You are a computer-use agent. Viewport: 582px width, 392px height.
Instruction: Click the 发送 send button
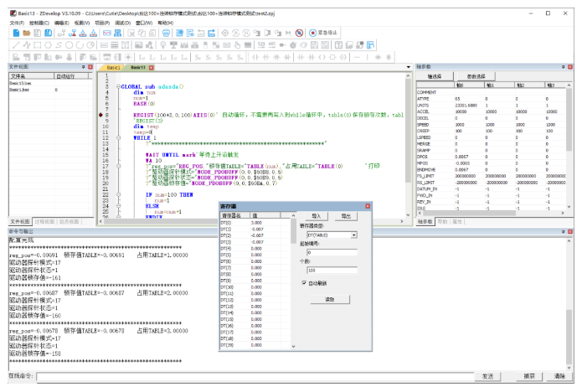pyautogui.click(x=487, y=376)
